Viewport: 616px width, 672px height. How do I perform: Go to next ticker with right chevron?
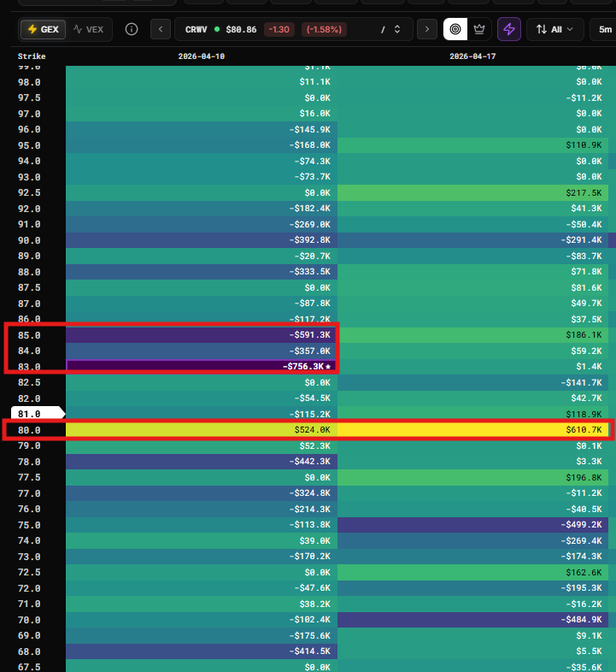pos(426,30)
